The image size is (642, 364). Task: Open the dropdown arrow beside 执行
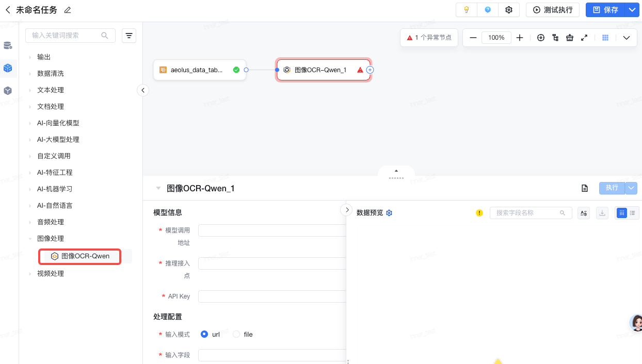(x=632, y=188)
